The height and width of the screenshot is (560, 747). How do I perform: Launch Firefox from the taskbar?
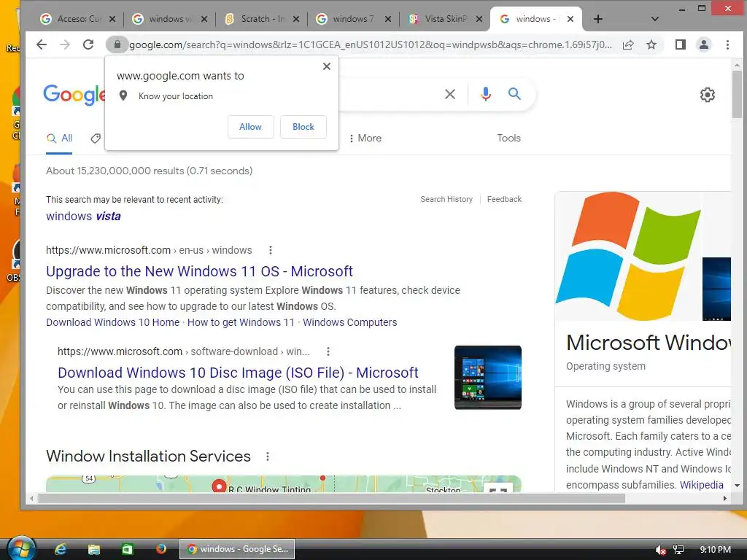point(161,549)
